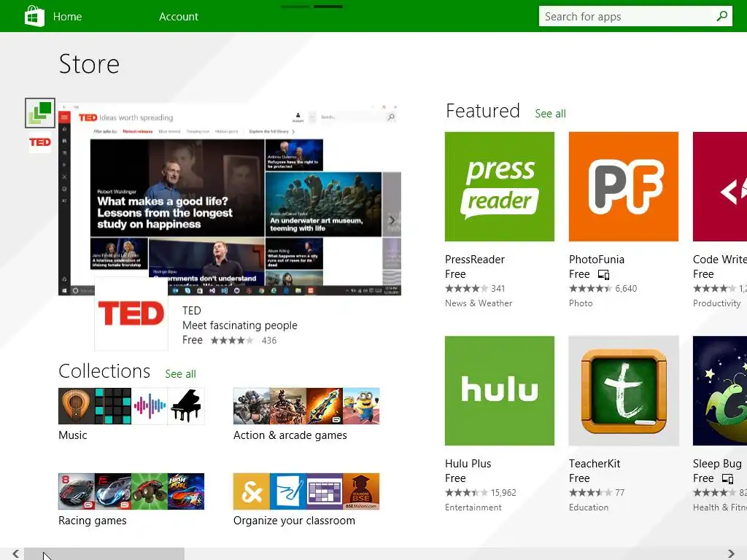Click See all next to Featured
This screenshot has width=747, height=560.
coord(550,114)
